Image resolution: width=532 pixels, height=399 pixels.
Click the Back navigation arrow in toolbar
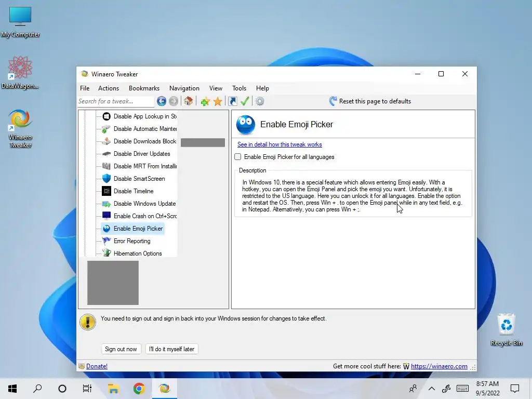click(162, 101)
